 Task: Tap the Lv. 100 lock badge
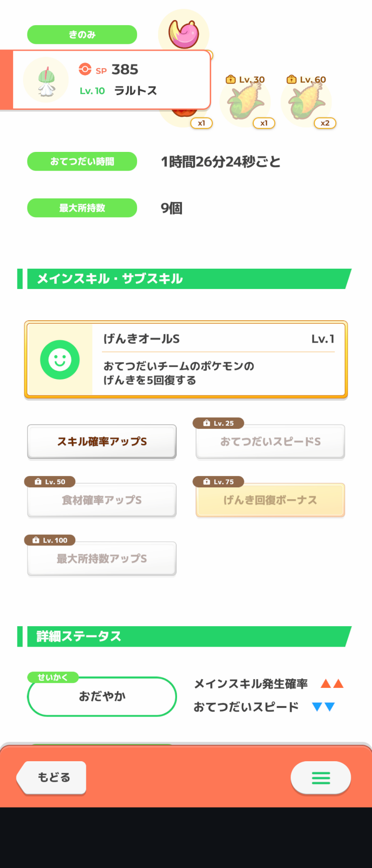click(x=50, y=540)
